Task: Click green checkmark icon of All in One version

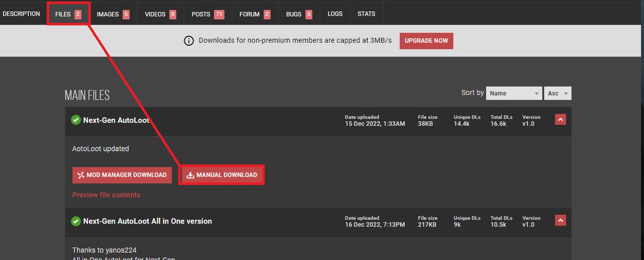Action: tap(76, 221)
